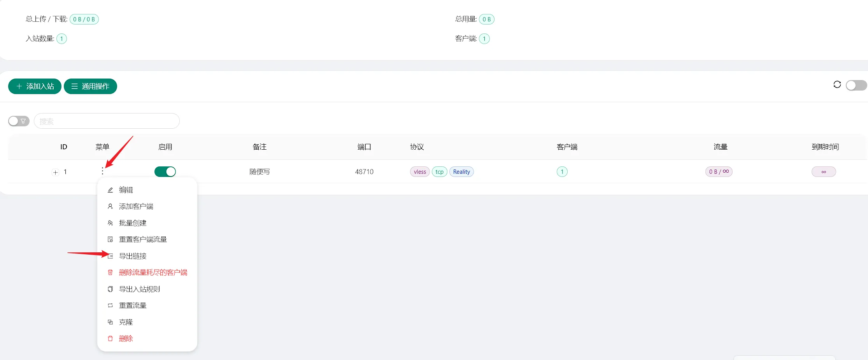Choose 批量创建 in the context menu
The height and width of the screenshot is (360, 868).
pyautogui.click(x=133, y=223)
